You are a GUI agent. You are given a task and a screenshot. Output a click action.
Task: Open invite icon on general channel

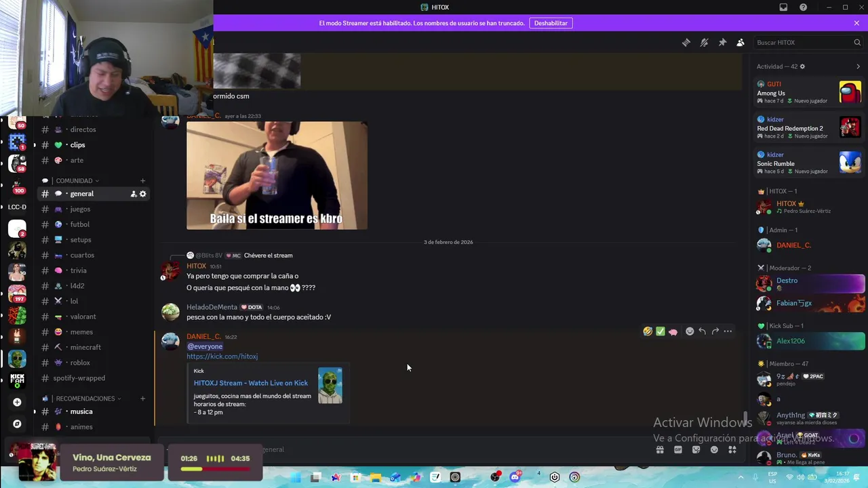[x=134, y=194]
